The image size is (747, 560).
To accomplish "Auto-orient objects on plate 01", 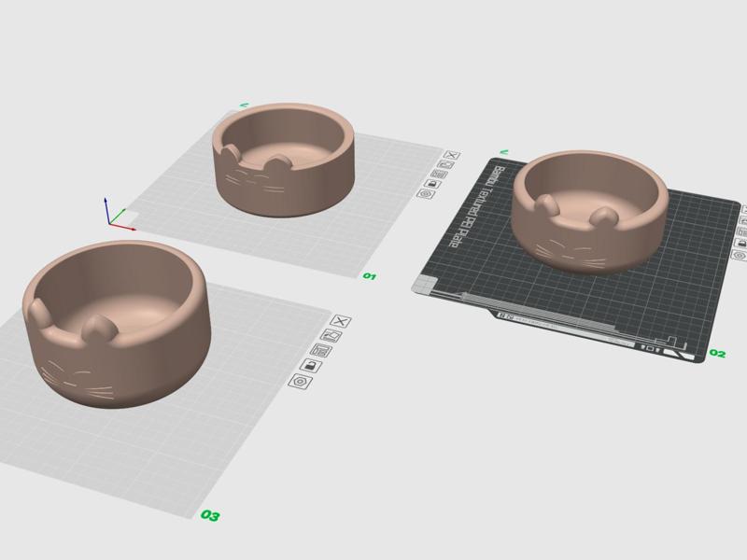I will [446, 165].
